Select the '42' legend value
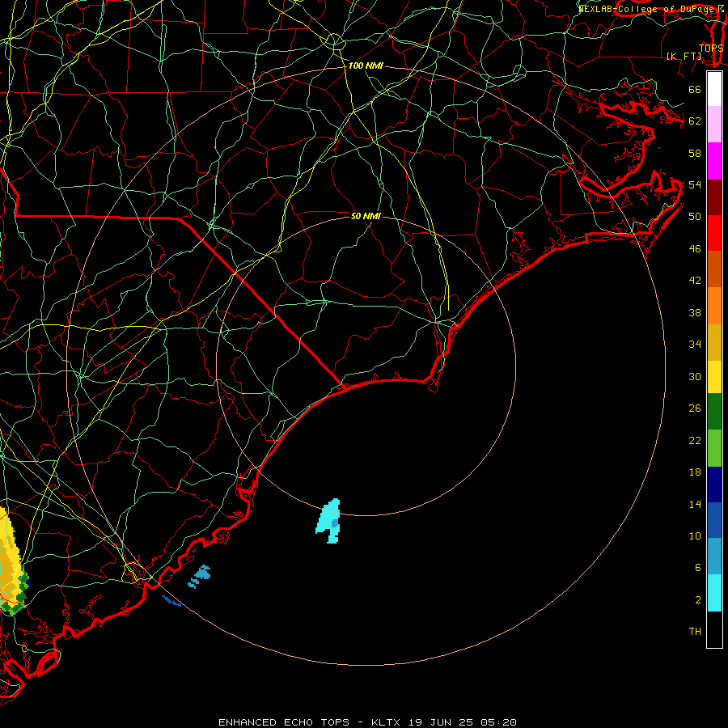 (695, 281)
